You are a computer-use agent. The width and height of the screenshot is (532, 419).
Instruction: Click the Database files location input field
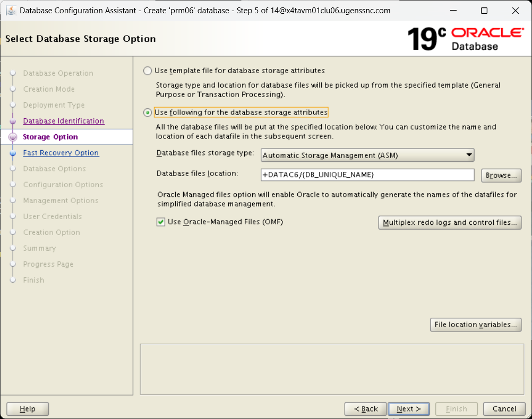click(x=367, y=175)
